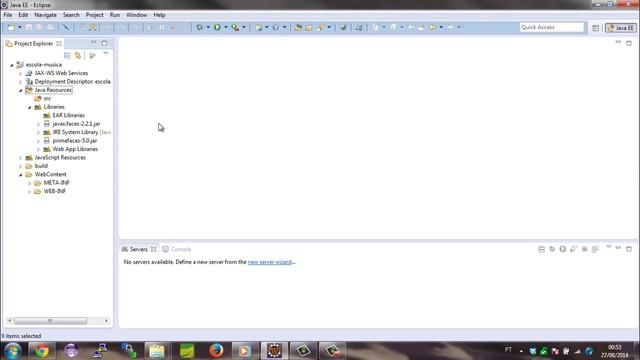The width and height of the screenshot is (640, 360).
Task: Click the New file wizard icon
Action: point(11,27)
